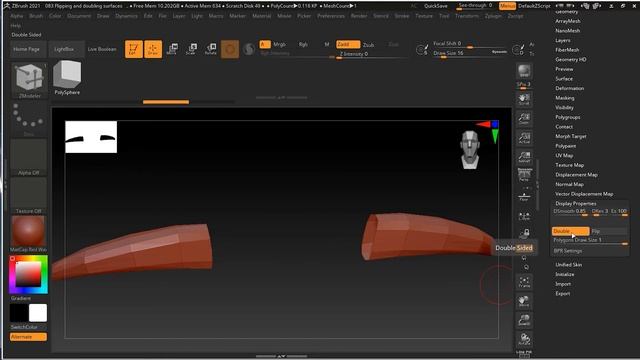The image size is (640, 360).
Task: Open the Dots stroke selector
Action: pos(28,119)
